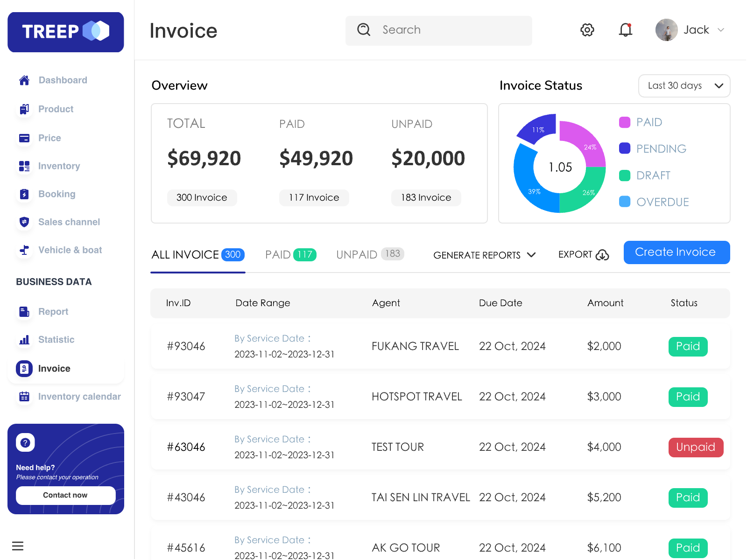The height and width of the screenshot is (560, 747).
Task: Click the Create Invoice button
Action: 677,252
